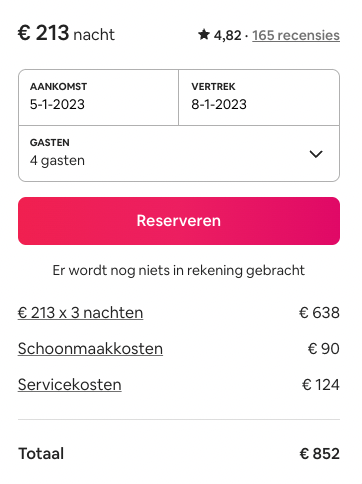This screenshot has width=362, height=484.
Task: Show the € 213 x 3 nachten breakdown
Action: click(x=80, y=313)
